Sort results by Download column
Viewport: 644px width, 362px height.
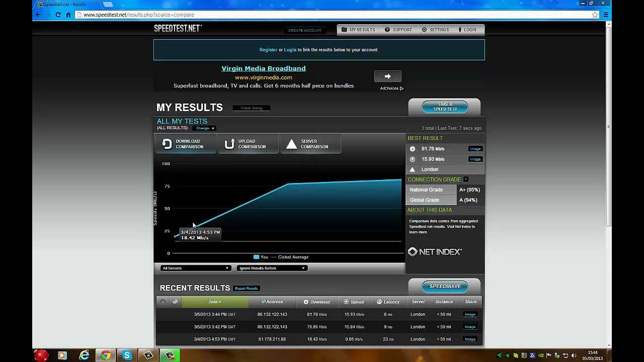317,302
